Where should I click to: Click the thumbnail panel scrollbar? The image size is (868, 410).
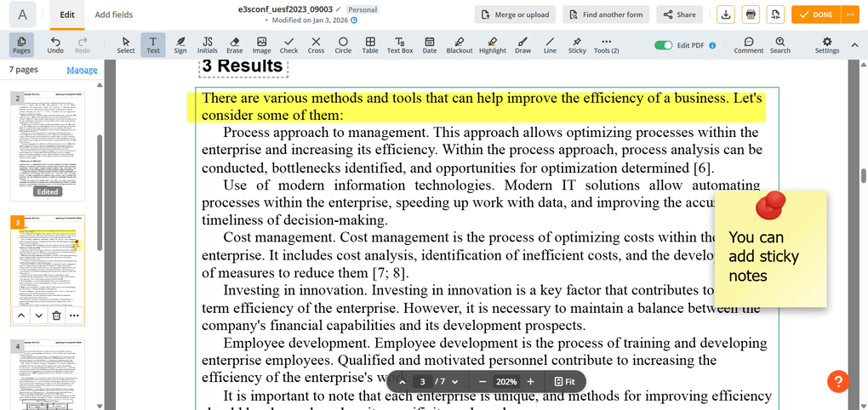tap(100, 192)
